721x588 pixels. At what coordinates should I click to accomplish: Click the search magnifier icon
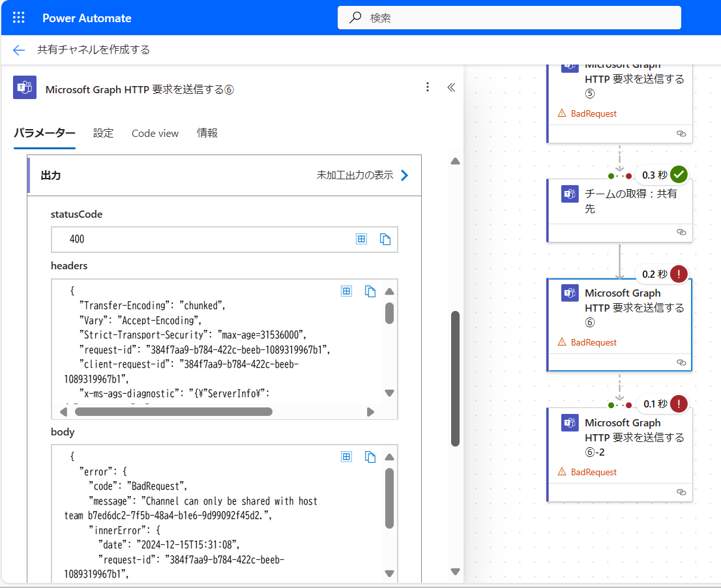[355, 18]
